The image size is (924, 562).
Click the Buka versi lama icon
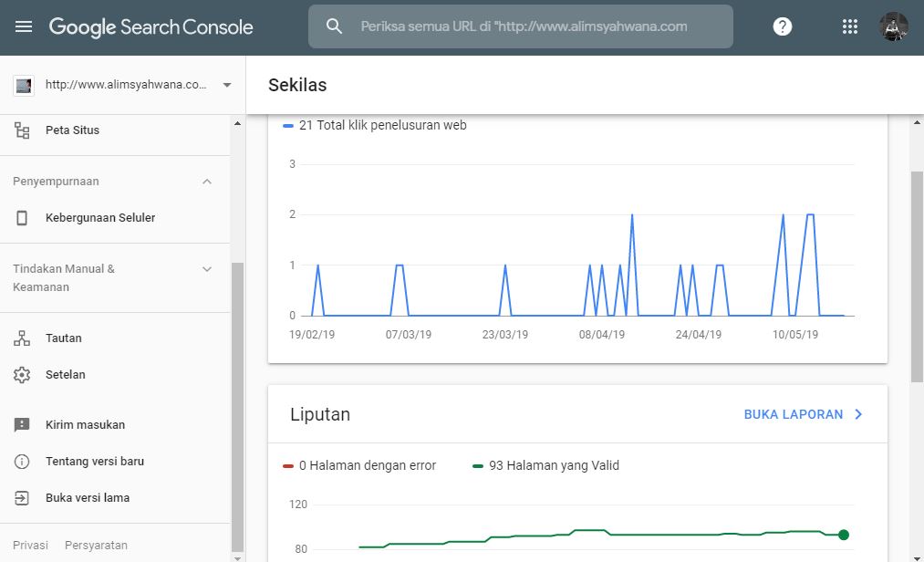coord(23,498)
